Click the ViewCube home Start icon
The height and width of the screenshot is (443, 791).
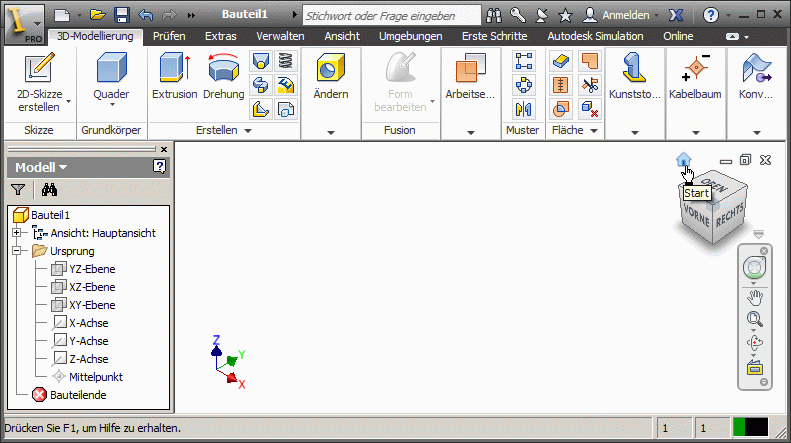coord(684,159)
